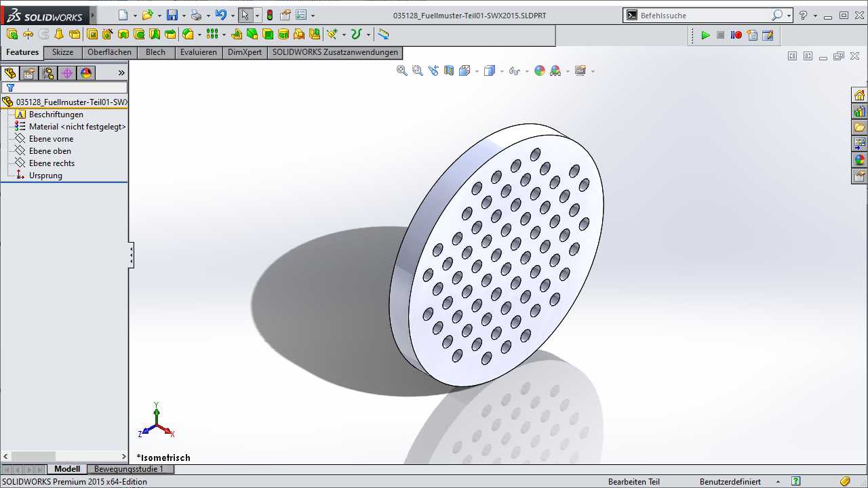Screen dimensions: 868x488
Task: Edit Appearance using the colored sphere icon
Action: click(540, 70)
